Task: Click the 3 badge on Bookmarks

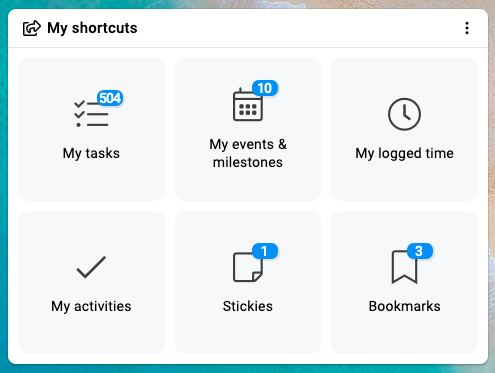Action: [420, 251]
